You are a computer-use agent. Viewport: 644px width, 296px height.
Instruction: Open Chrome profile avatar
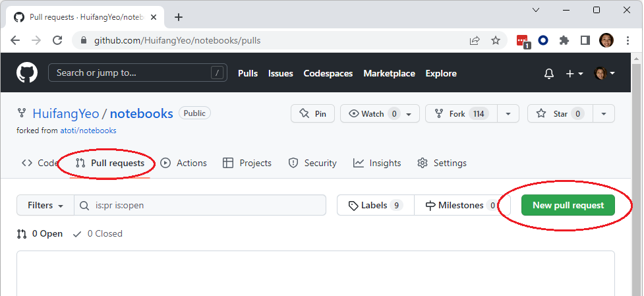point(606,40)
